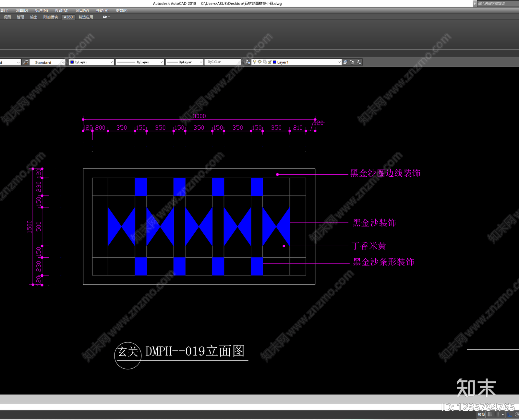Switch to the 精选应用 featured apps tab
This screenshot has height=420, width=519.
86,17
